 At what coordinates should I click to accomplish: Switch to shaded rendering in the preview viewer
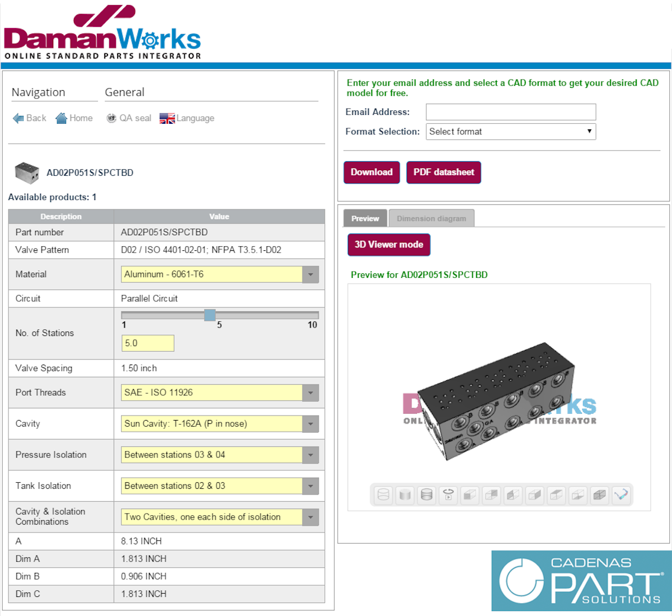404,494
